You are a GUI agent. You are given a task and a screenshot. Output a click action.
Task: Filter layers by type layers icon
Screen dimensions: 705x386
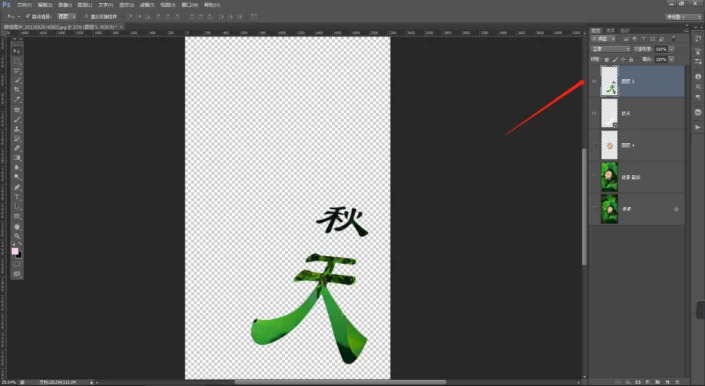click(x=643, y=39)
